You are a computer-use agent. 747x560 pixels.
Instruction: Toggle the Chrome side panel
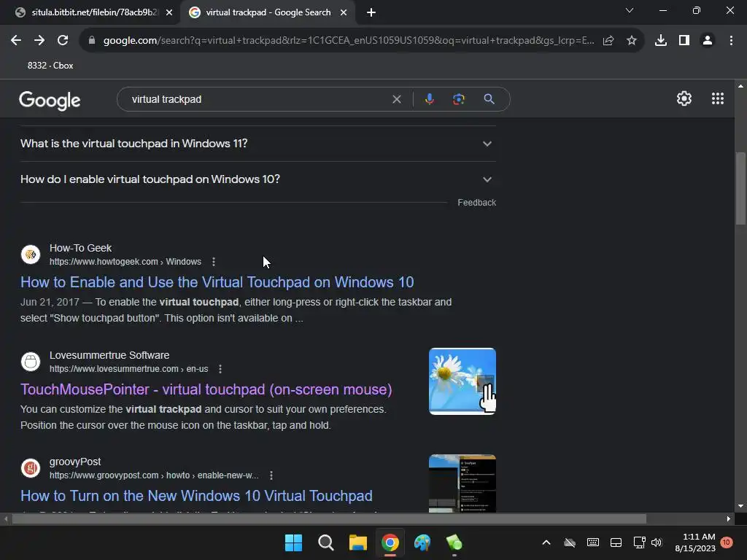tap(684, 41)
